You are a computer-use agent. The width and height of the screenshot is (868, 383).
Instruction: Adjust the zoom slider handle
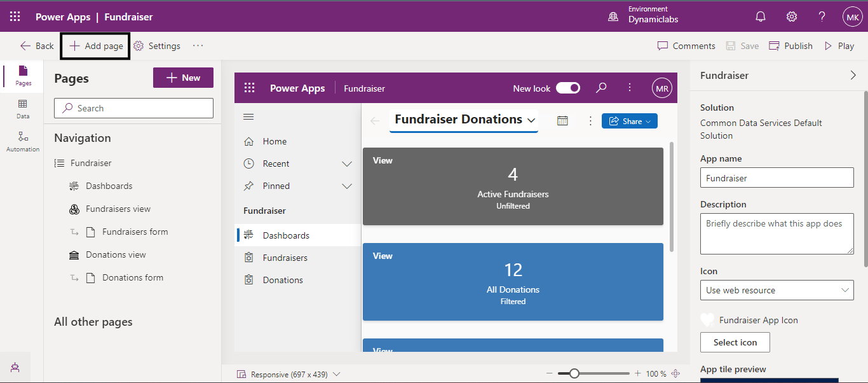(x=574, y=373)
